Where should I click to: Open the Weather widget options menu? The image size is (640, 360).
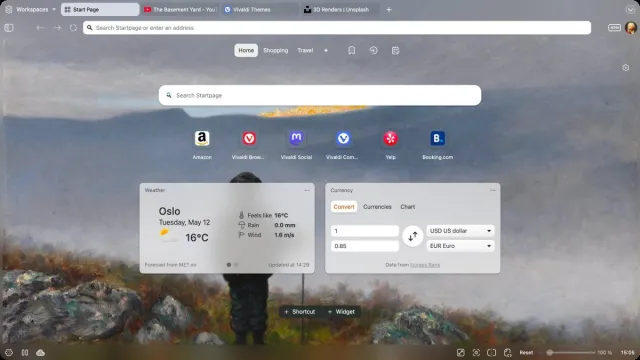(307, 190)
